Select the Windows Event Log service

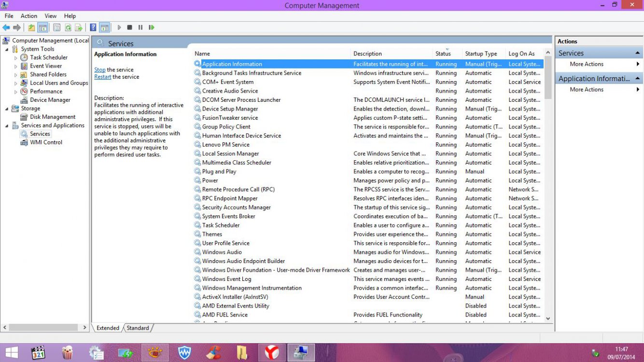click(368, 279)
